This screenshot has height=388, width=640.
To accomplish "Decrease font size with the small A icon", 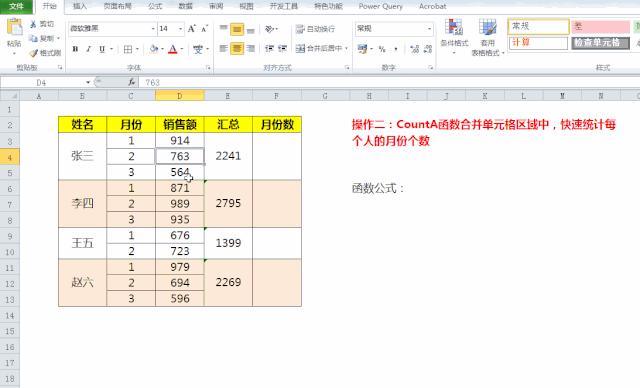I will (x=204, y=29).
